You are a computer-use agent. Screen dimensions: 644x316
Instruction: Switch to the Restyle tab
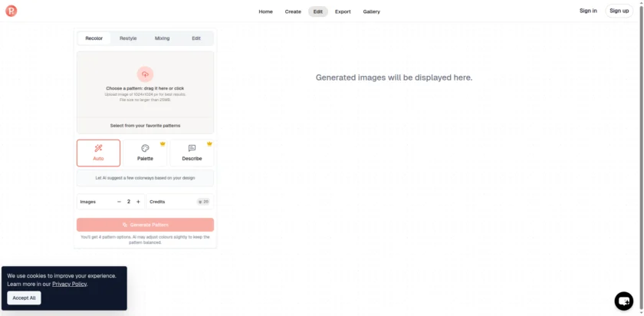(128, 38)
